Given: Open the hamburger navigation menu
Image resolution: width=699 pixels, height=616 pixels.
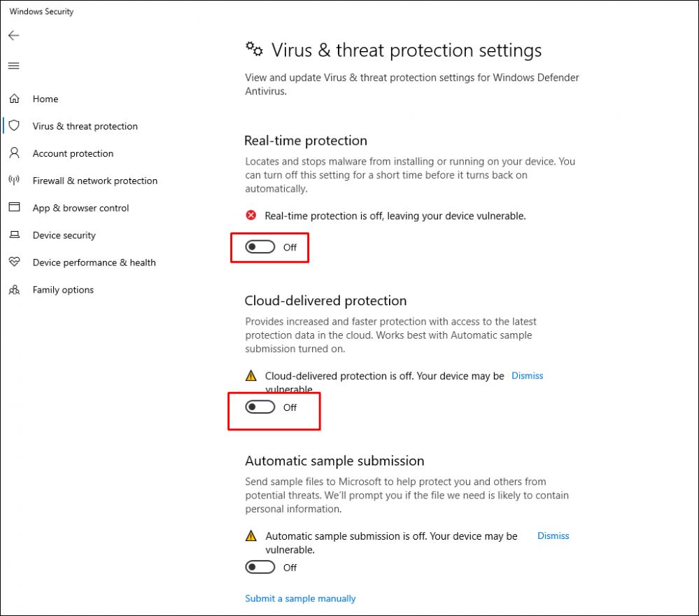Looking at the screenshot, I should coord(13,65).
